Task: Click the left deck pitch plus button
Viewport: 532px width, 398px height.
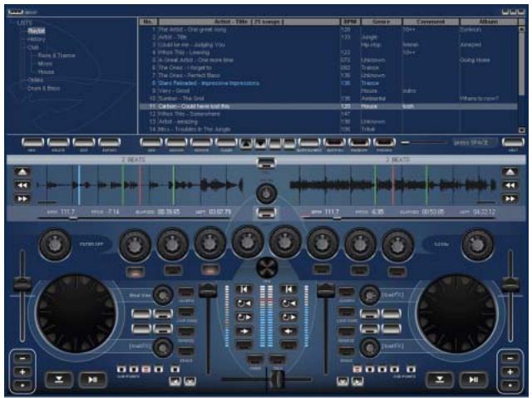Action: coord(22,372)
